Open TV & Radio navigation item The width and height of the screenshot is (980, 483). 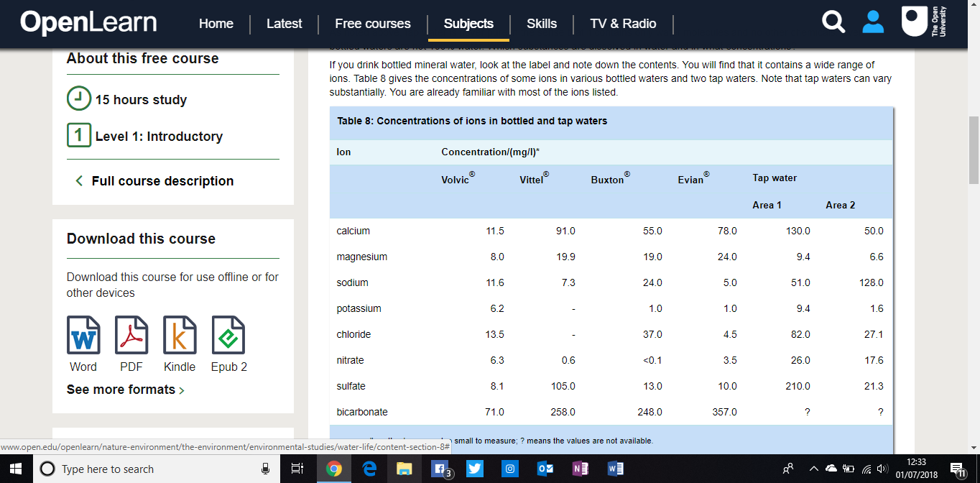click(x=624, y=24)
